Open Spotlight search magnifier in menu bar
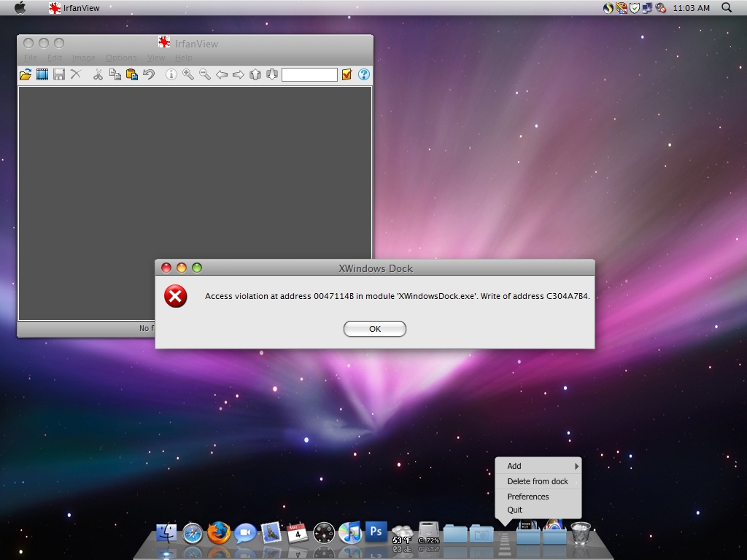This screenshot has height=560, width=747. click(727, 7)
